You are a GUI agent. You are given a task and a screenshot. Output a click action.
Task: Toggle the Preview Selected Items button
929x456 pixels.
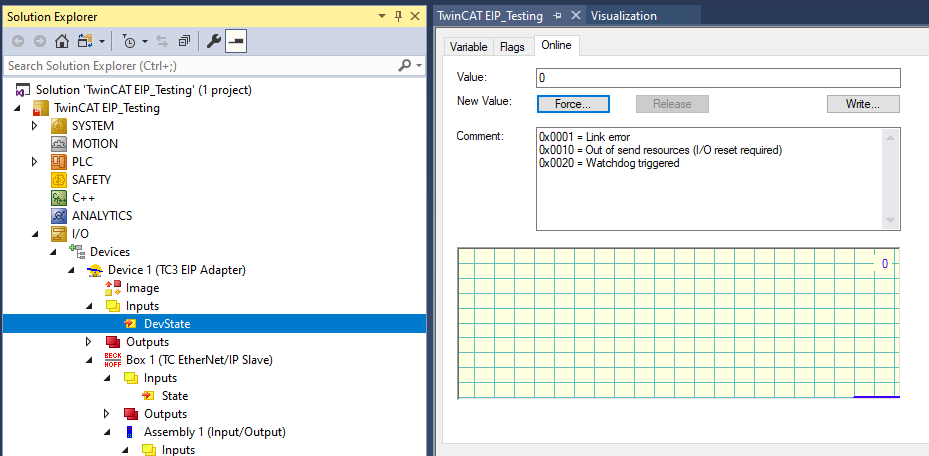[x=236, y=41]
